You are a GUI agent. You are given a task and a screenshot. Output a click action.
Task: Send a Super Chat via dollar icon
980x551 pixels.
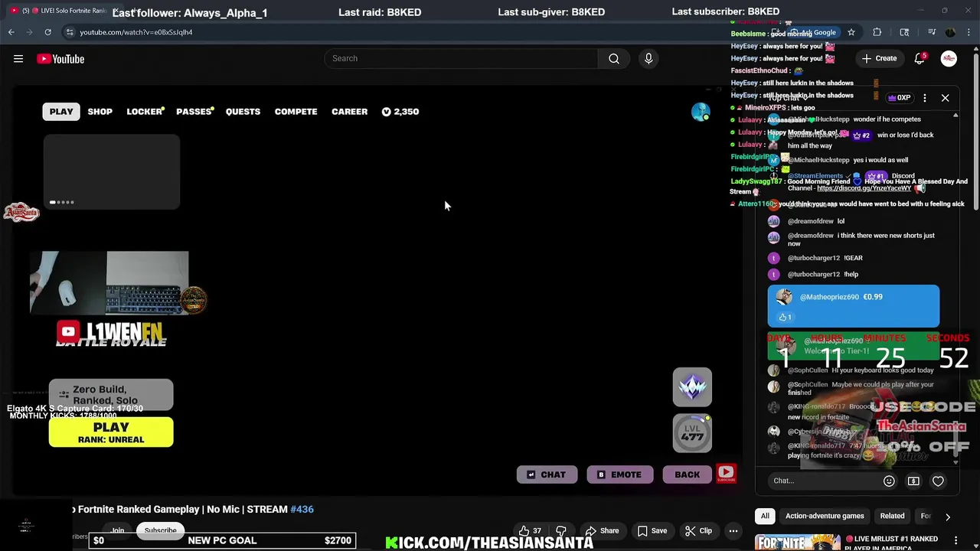913,481
